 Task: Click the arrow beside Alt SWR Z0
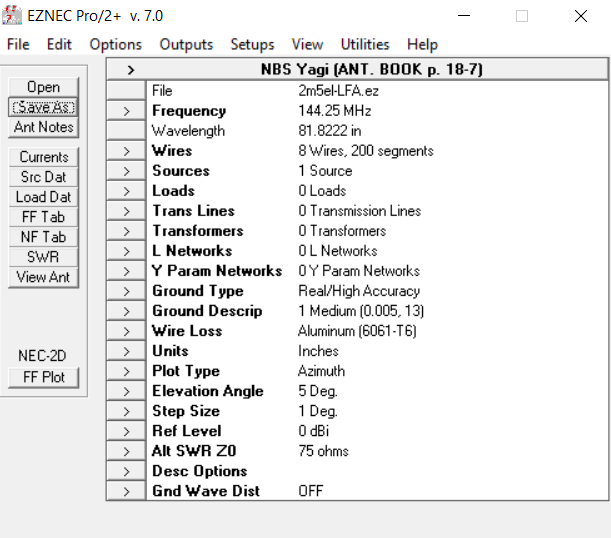[126, 451]
